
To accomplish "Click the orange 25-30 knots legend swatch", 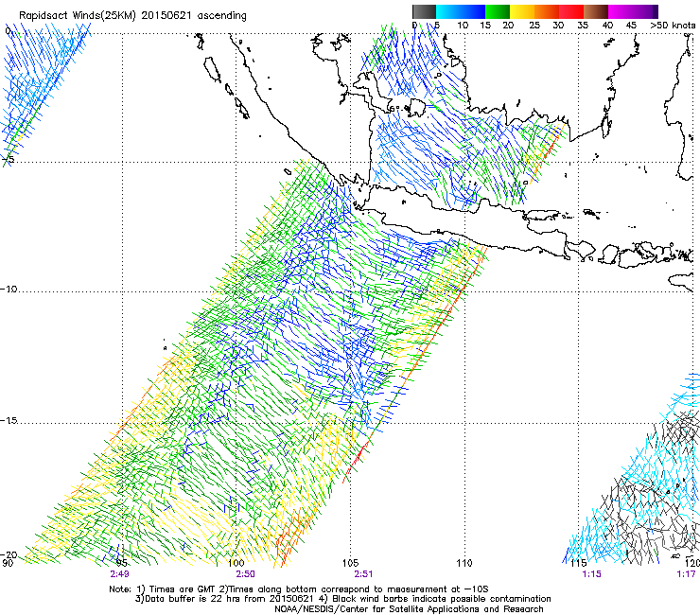I will point(547,11).
